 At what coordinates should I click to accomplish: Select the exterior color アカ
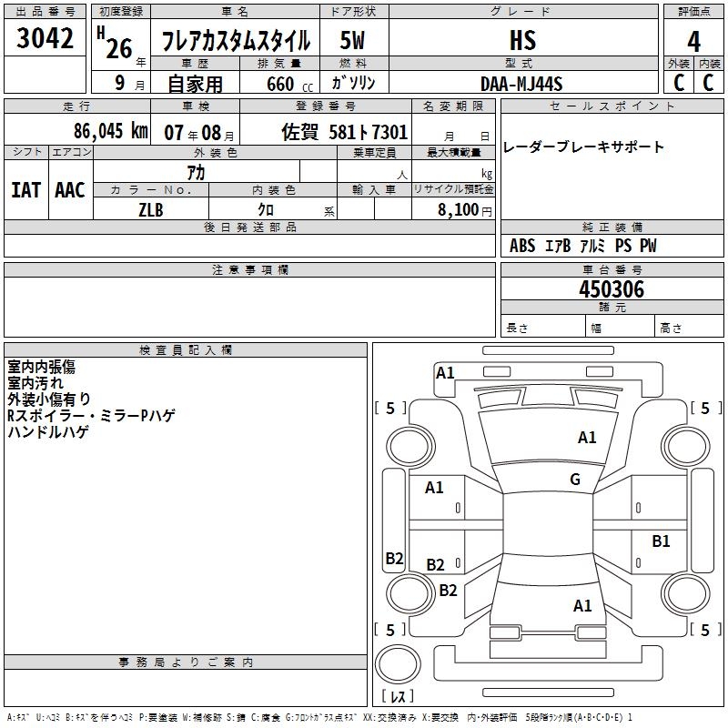coord(196,172)
